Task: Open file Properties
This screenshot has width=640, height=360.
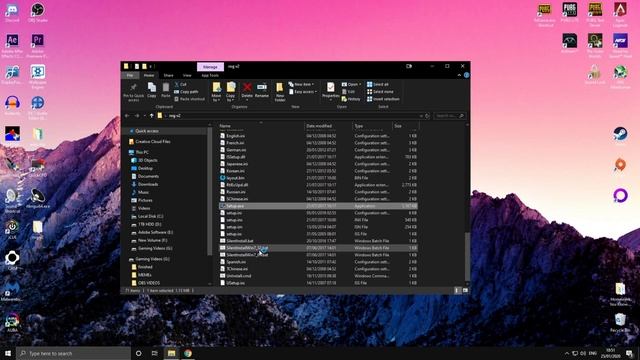Action: 330,90
